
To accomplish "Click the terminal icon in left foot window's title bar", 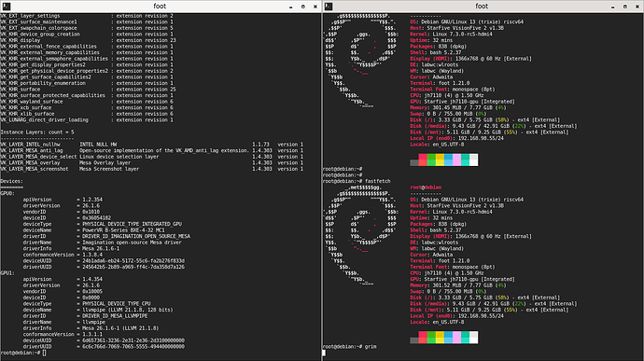I will point(7,7).
